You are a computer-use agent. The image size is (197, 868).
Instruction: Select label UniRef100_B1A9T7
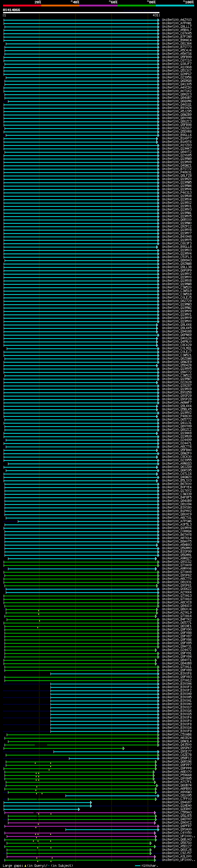[x=177, y=139]
